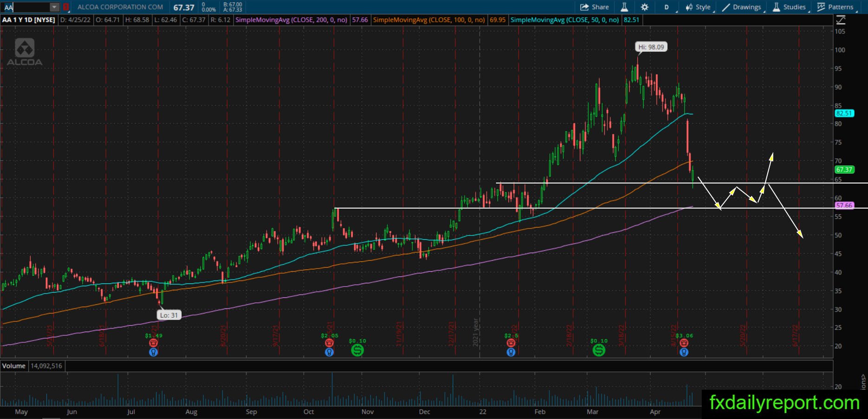
Task: Select the SimpleMovingAvg (CLOSE, 100, 0, no) study label
Action: tap(429, 20)
